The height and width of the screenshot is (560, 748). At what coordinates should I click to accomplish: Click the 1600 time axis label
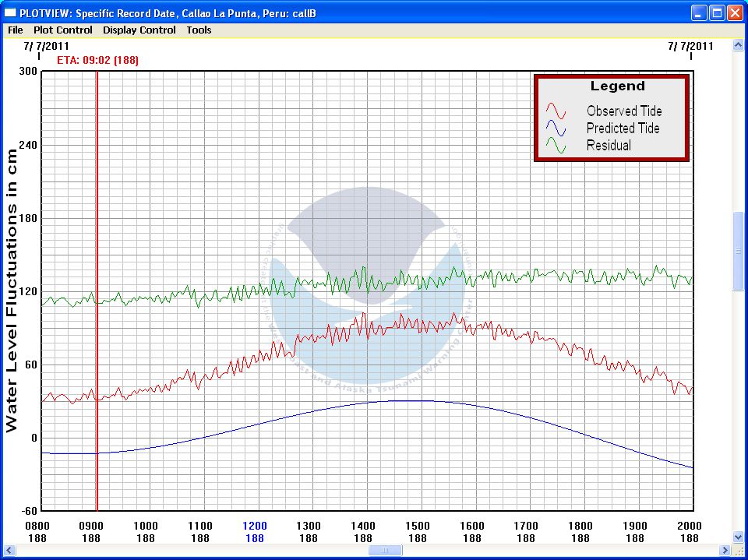click(472, 527)
